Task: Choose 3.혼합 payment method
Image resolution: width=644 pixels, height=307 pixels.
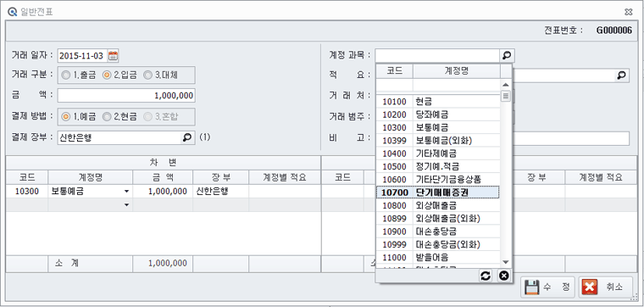Action: 161,117
